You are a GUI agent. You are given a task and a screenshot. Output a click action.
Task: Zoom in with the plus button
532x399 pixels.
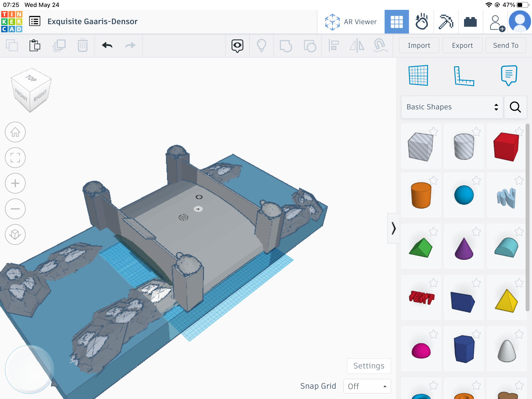(x=15, y=183)
